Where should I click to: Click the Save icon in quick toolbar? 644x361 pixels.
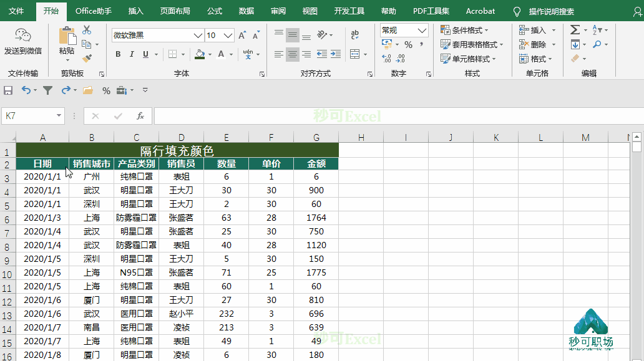(8, 90)
